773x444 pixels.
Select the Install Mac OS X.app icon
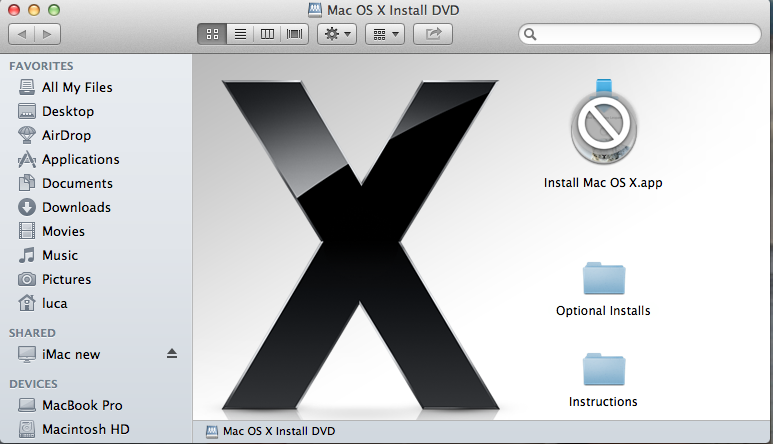(603, 122)
